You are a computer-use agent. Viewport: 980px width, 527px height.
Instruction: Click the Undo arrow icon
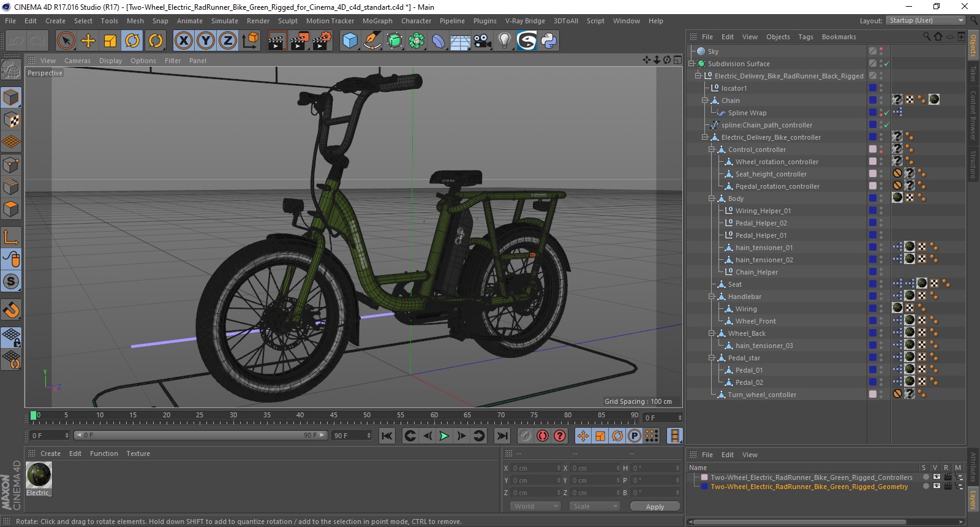coord(16,41)
